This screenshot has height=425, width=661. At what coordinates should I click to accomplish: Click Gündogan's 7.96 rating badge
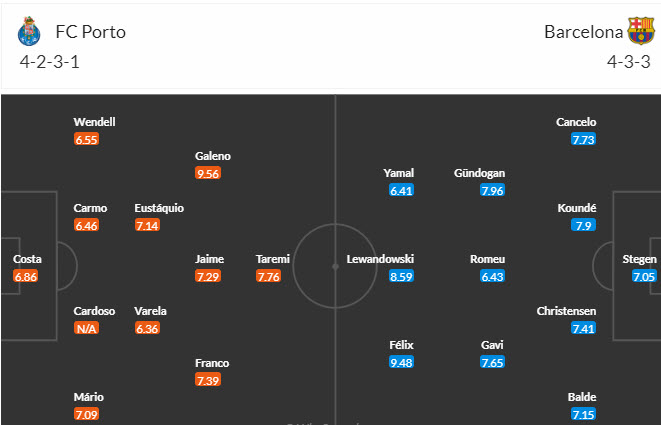pyautogui.click(x=492, y=190)
